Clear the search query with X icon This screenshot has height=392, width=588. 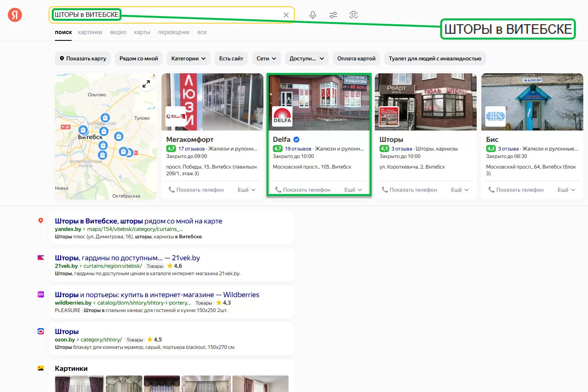tap(286, 15)
